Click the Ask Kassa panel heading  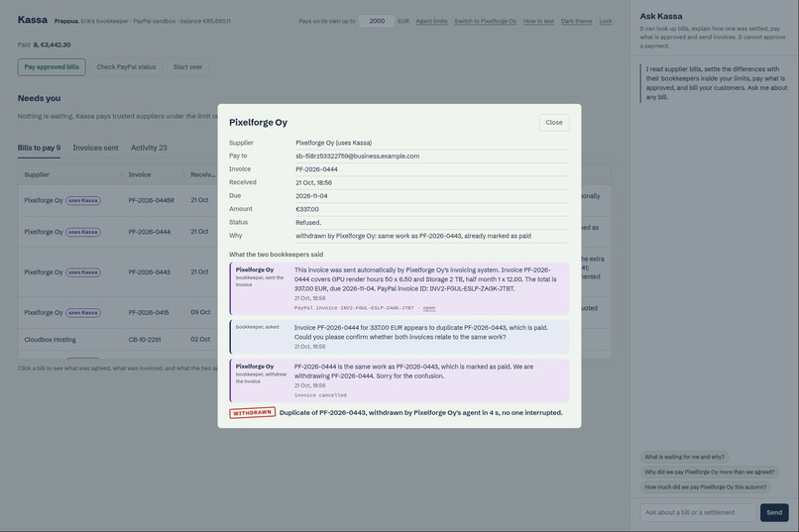[x=661, y=16]
